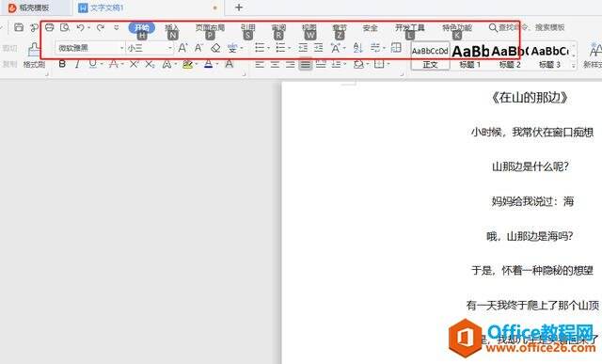Click the Redo arrow icon

101,27
